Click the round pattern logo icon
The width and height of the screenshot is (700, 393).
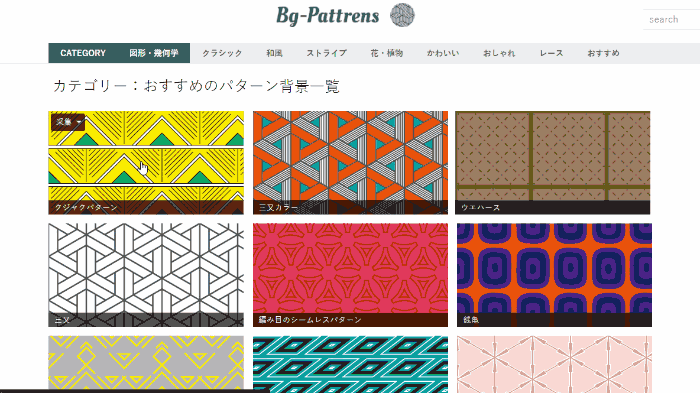point(402,15)
